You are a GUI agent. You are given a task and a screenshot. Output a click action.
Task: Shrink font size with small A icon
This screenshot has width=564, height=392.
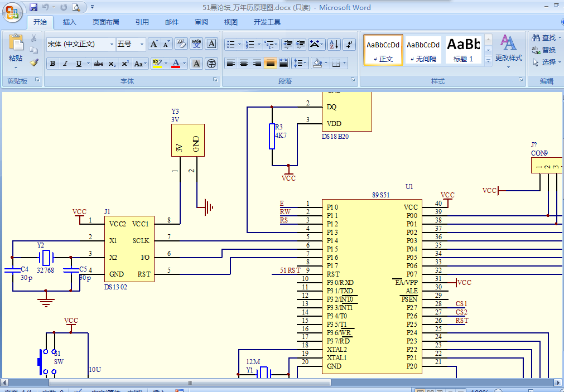click(x=166, y=44)
